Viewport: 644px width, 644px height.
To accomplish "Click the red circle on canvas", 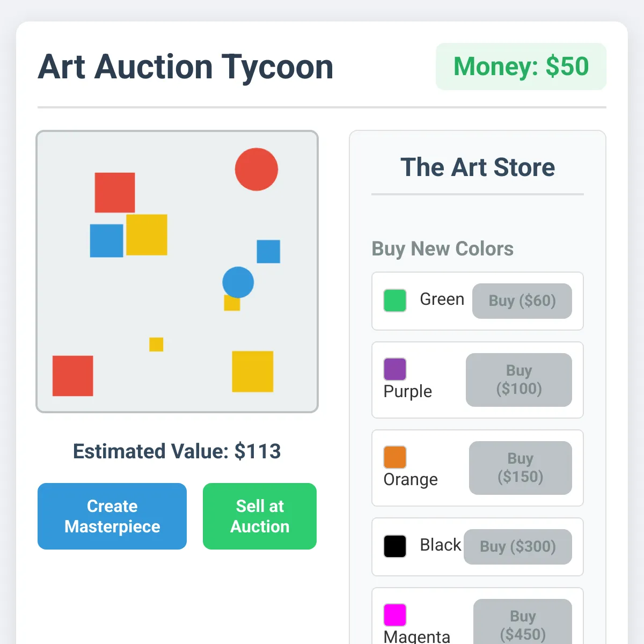I will coord(257,170).
